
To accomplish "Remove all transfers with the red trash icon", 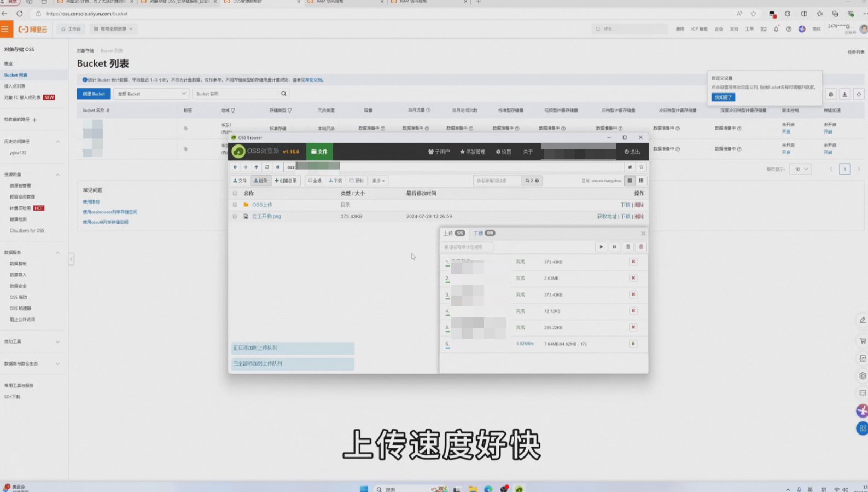I will pyautogui.click(x=641, y=247).
